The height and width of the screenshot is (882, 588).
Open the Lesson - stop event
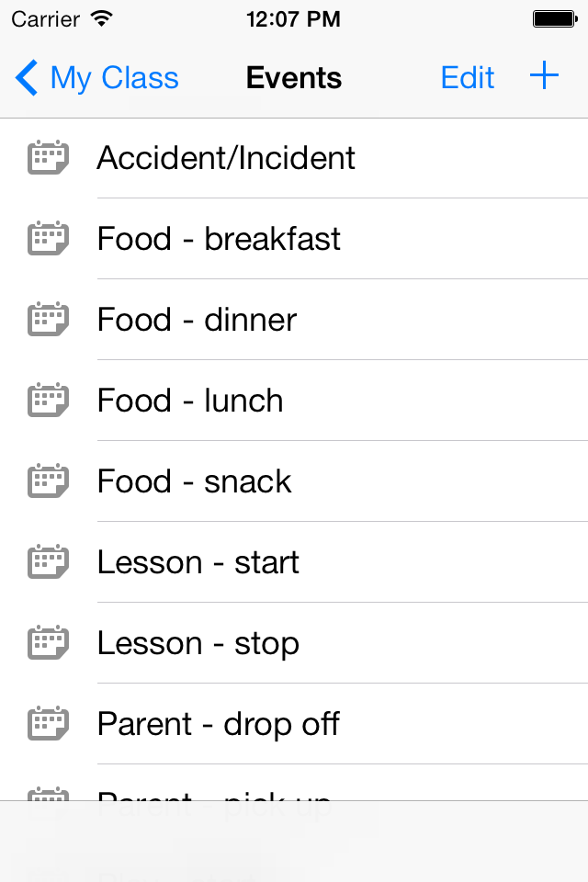[x=294, y=643]
